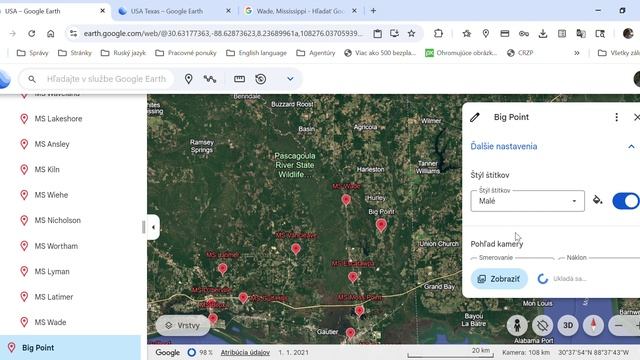Click the Náklon camera tilt field
Screen dimensions: 640x360
pos(598,258)
